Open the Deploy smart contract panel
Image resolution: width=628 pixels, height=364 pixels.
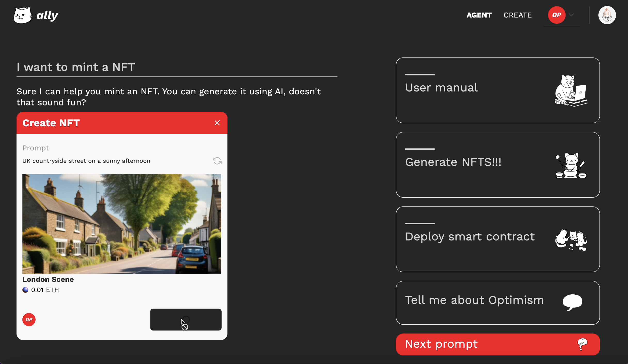point(497,239)
